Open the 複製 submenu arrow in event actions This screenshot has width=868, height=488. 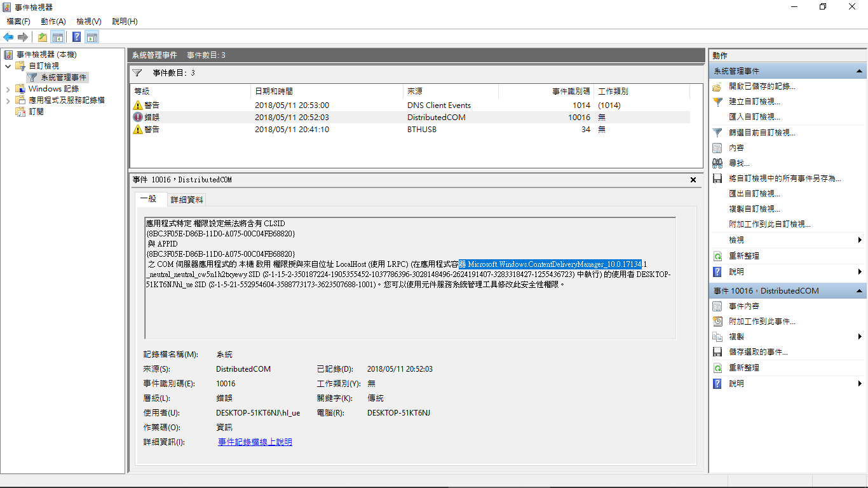[x=860, y=337]
